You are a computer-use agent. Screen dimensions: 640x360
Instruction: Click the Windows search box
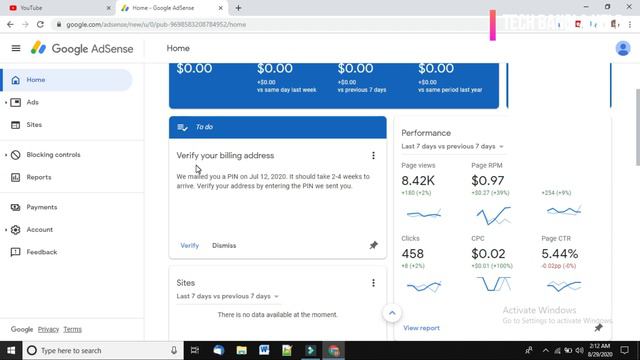pos(103,351)
